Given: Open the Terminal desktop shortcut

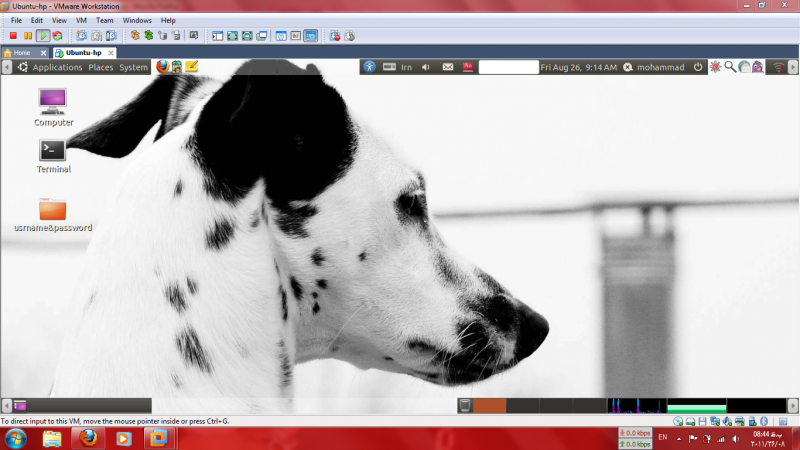Looking at the screenshot, I should 53,150.
